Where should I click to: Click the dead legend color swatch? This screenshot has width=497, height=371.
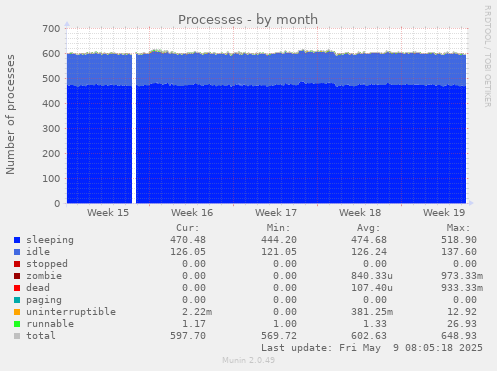tap(17, 288)
